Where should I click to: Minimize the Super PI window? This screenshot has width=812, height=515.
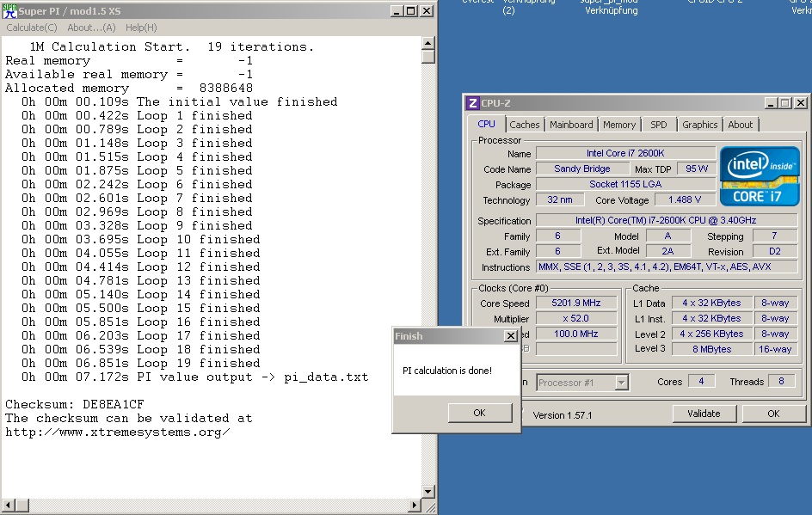point(397,11)
